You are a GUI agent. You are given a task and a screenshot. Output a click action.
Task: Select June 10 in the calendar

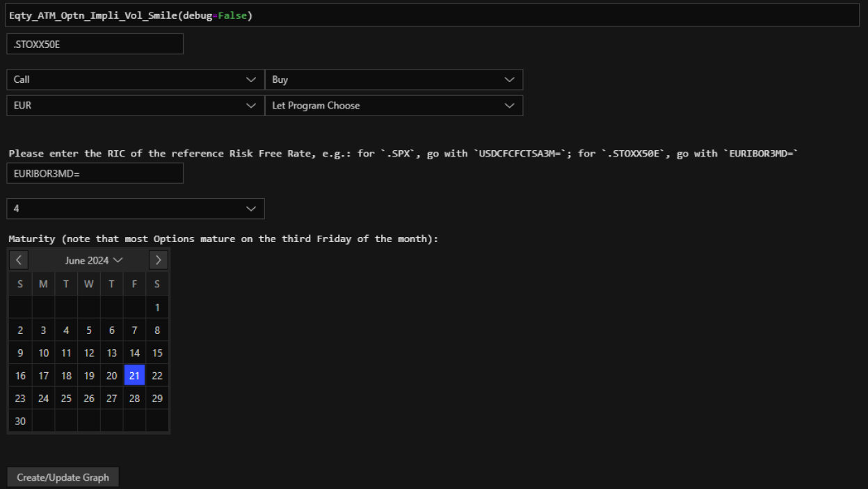43,353
